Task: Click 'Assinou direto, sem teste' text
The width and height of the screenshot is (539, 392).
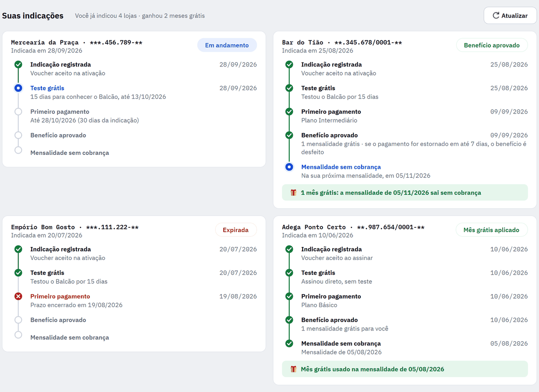Action: point(337,282)
